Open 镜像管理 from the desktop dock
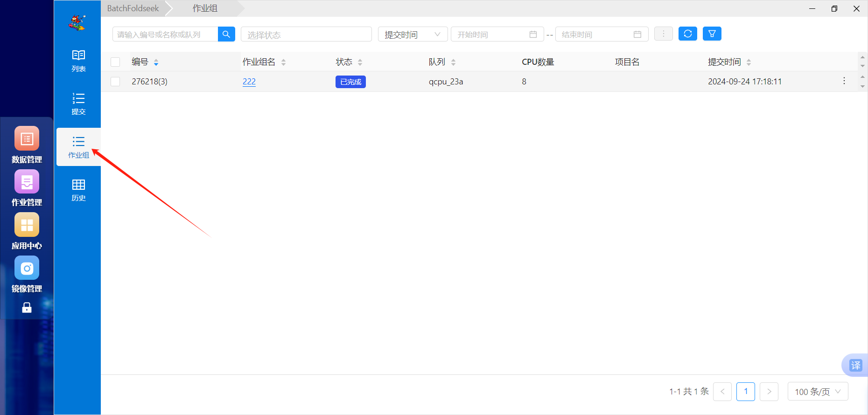This screenshot has width=868, height=415. coord(27,274)
